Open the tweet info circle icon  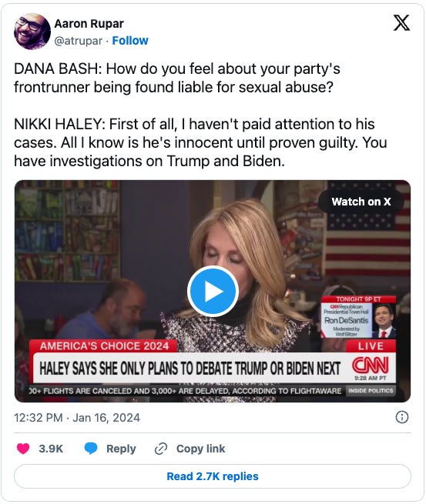(x=402, y=417)
